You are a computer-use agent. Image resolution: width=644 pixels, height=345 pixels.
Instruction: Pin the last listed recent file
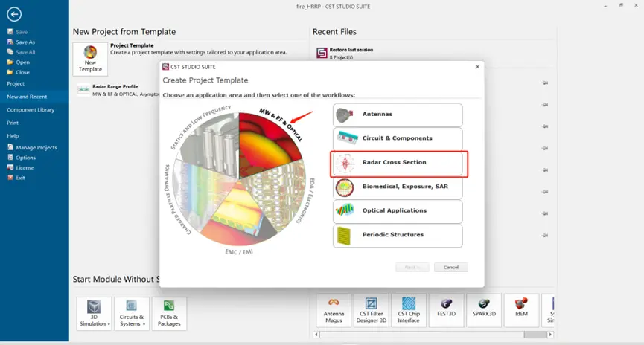pyautogui.click(x=544, y=236)
